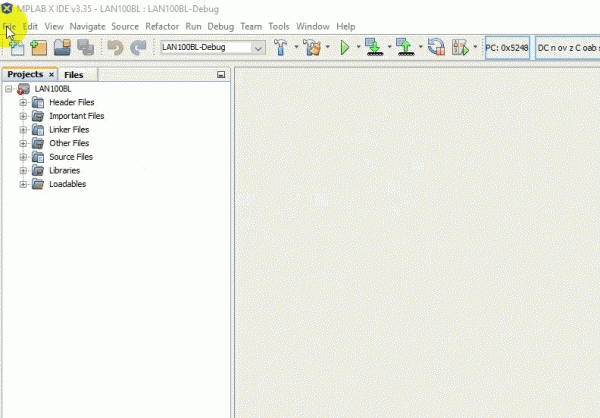Viewport: 600px width, 418px height.
Task: Close the Projects tab
Action: 51,74
